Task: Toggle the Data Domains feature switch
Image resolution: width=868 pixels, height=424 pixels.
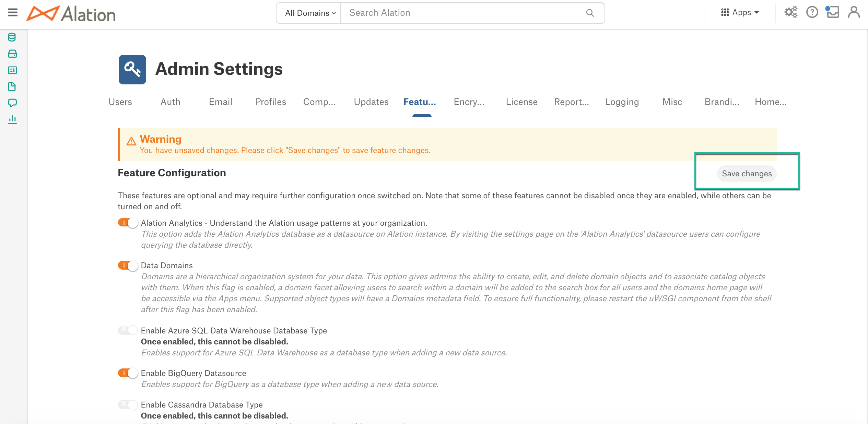Action: (x=128, y=265)
